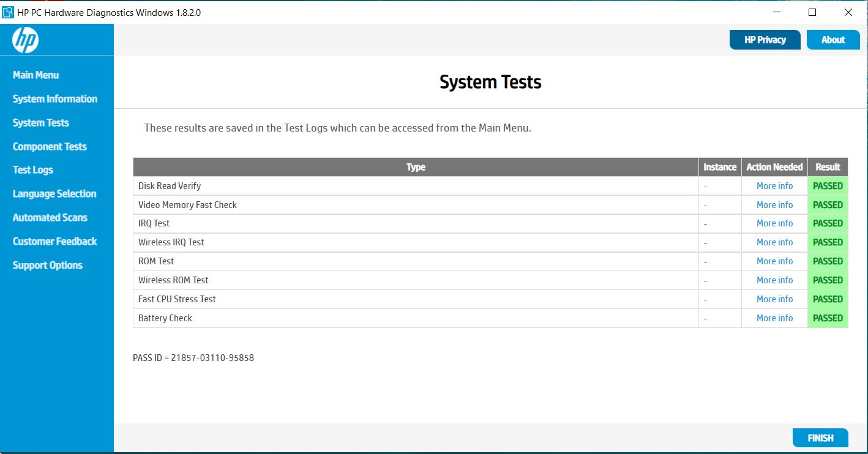Open the Main Menu section
This screenshot has width=868, height=454.
click(35, 75)
